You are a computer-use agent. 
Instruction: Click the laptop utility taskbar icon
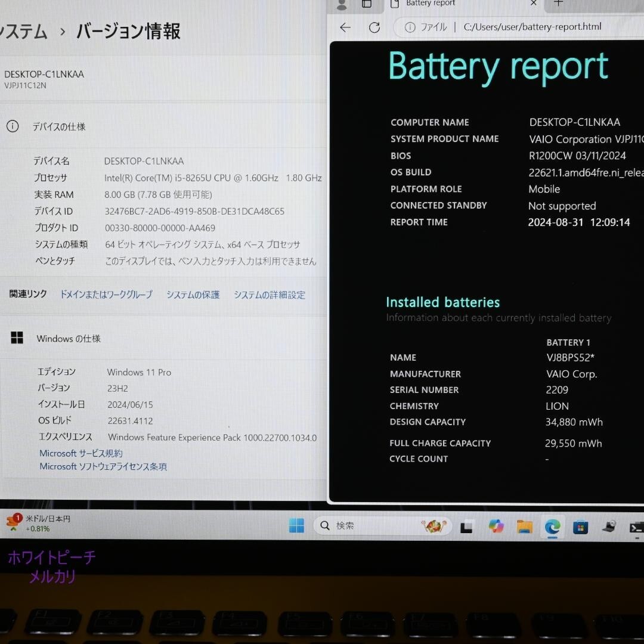click(609, 526)
